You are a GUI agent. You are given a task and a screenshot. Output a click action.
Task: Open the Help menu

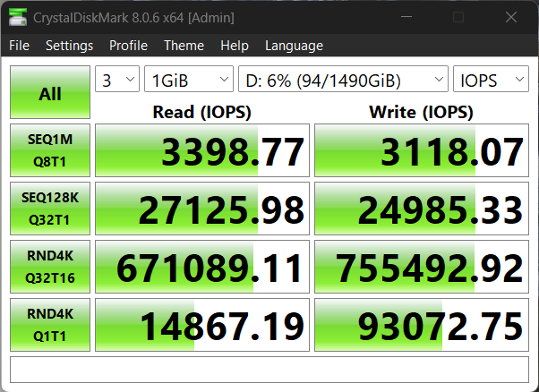[x=234, y=46]
